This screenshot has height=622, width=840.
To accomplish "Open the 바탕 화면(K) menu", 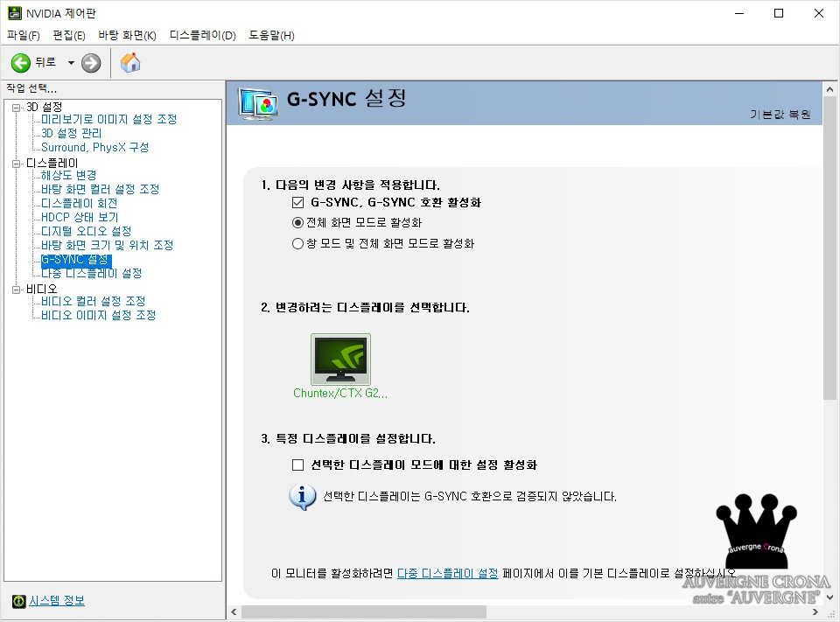I will point(127,35).
